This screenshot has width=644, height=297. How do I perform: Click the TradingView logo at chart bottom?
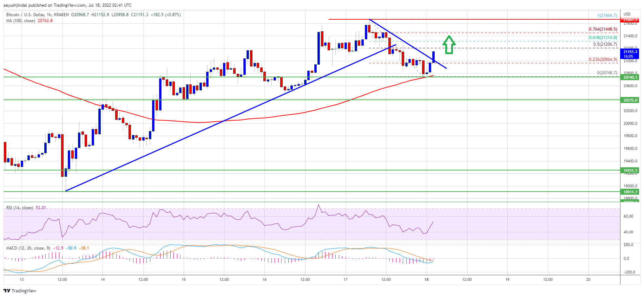20,291
